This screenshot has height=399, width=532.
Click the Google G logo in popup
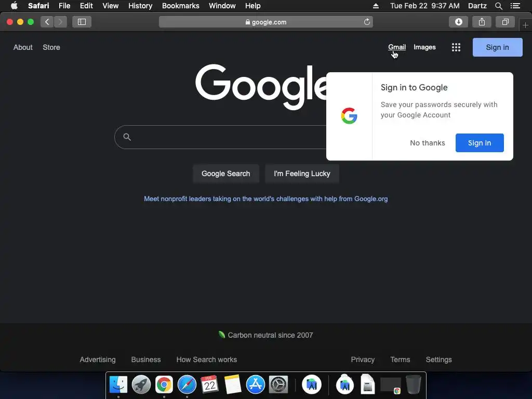(349, 116)
